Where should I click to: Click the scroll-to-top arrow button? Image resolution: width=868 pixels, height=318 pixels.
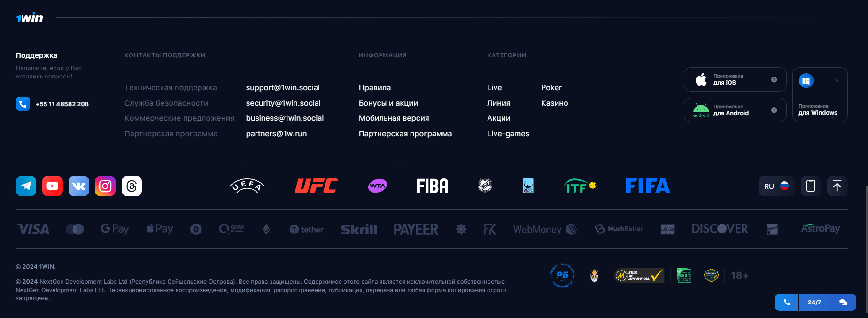(x=837, y=186)
